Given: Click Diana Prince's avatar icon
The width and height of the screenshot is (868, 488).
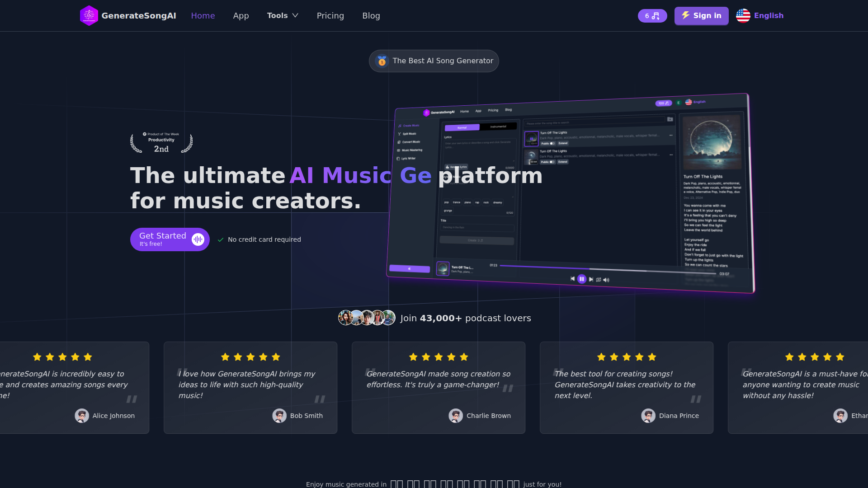Looking at the screenshot, I should point(648,416).
